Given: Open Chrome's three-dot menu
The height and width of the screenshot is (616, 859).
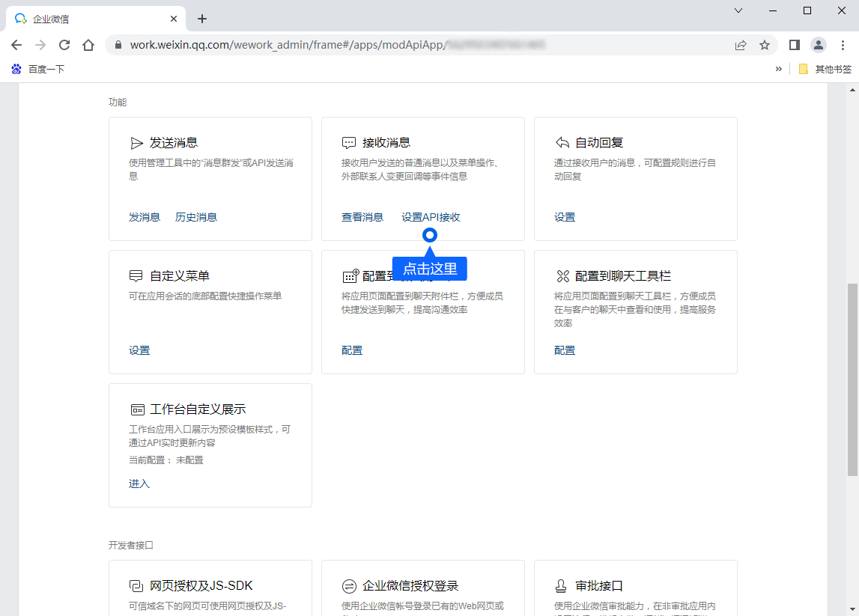Looking at the screenshot, I should click(x=843, y=45).
